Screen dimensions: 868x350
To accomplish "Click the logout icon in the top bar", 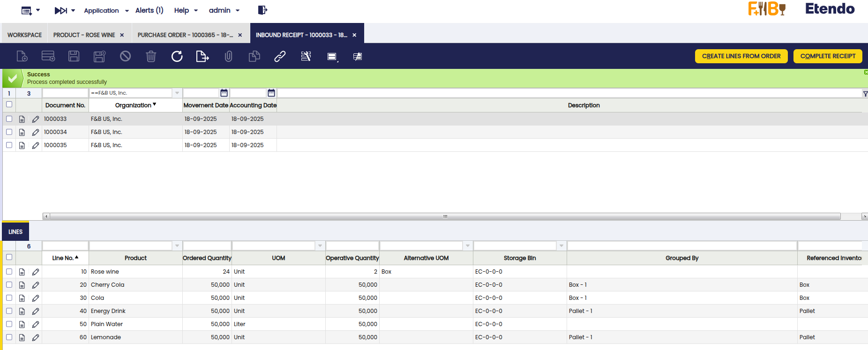I will 262,10.
